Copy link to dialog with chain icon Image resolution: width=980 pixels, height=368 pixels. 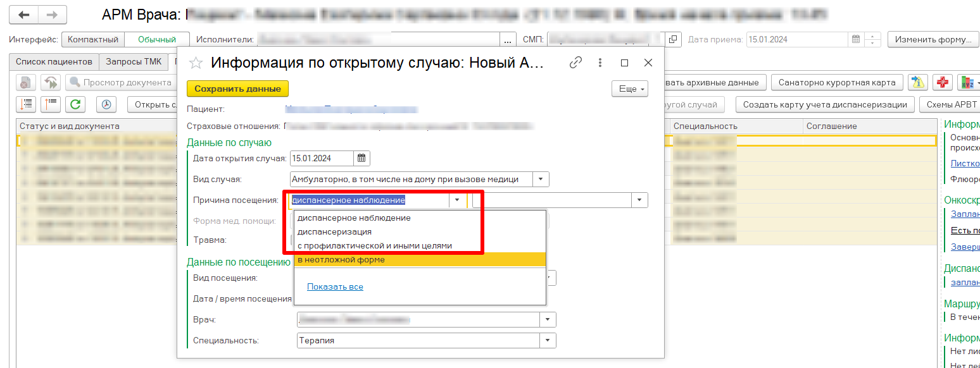pos(575,63)
